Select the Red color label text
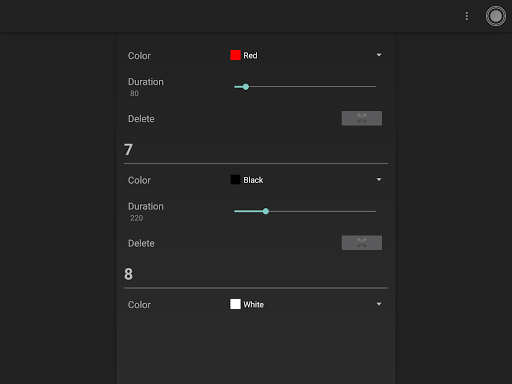 [x=250, y=55]
